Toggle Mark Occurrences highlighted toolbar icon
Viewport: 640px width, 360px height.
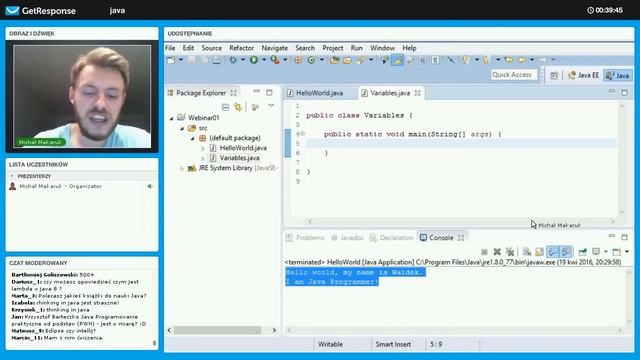tap(397, 60)
